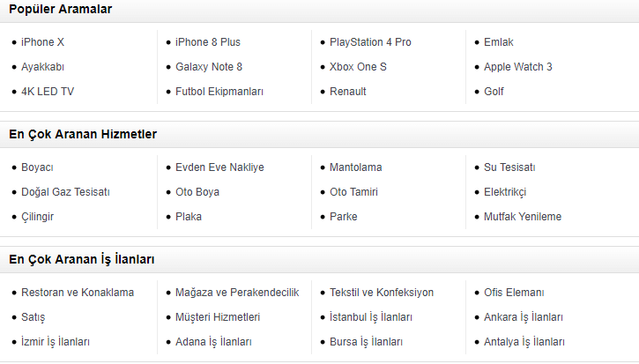Open Ankara İş İlanları link
The width and height of the screenshot is (639, 364).
(x=524, y=317)
